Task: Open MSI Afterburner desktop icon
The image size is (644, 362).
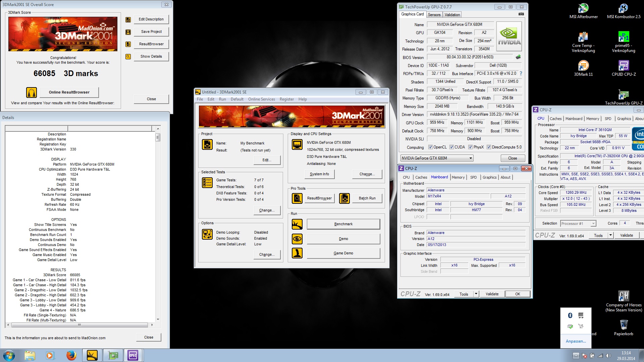Action: pos(583,11)
